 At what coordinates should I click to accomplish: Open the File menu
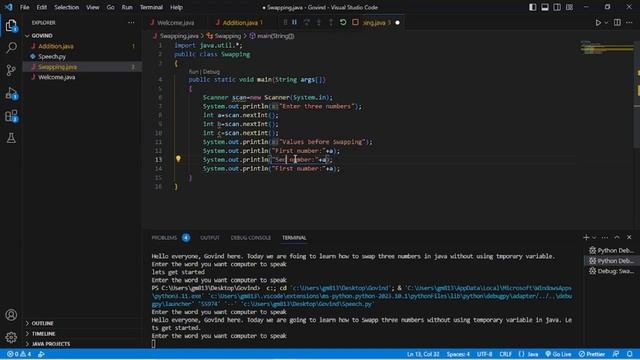click(24, 7)
